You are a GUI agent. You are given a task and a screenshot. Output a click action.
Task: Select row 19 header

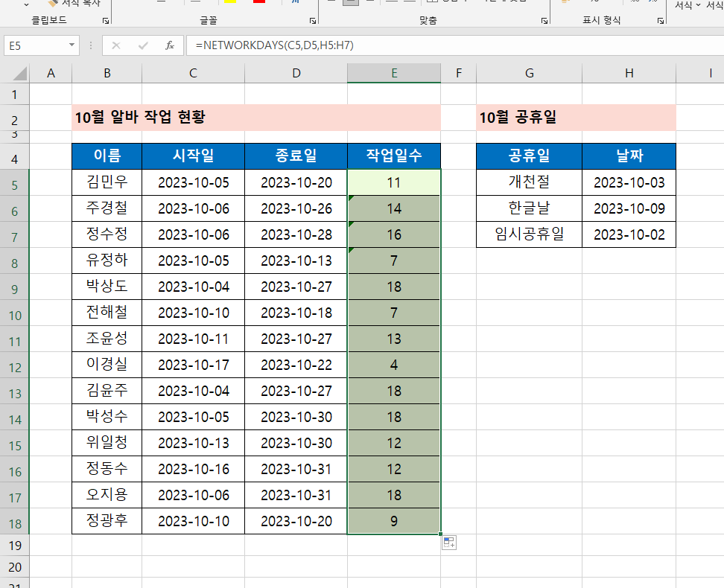click(14, 546)
